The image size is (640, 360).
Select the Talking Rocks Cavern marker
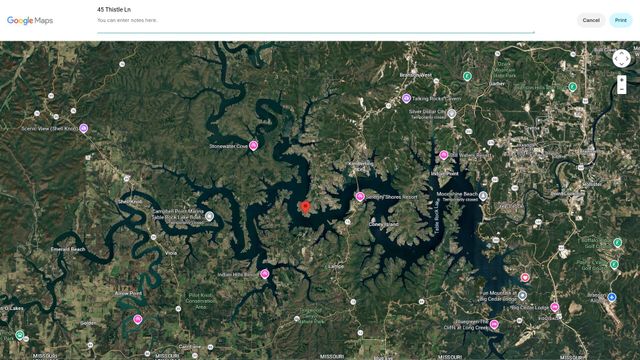(x=406, y=98)
